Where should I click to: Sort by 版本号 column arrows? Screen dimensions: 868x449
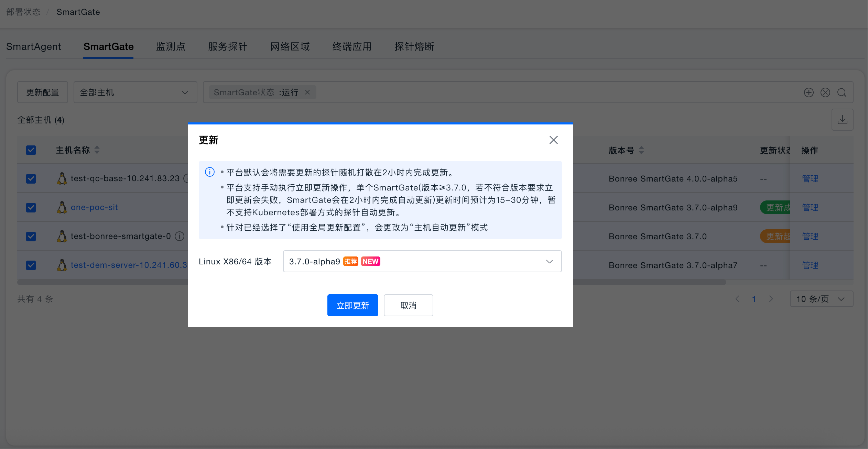pos(641,150)
